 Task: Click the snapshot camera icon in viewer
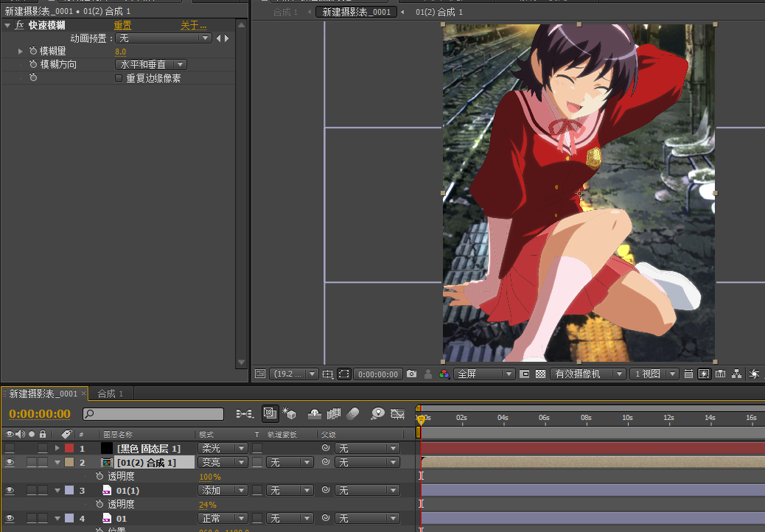tap(412, 374)
